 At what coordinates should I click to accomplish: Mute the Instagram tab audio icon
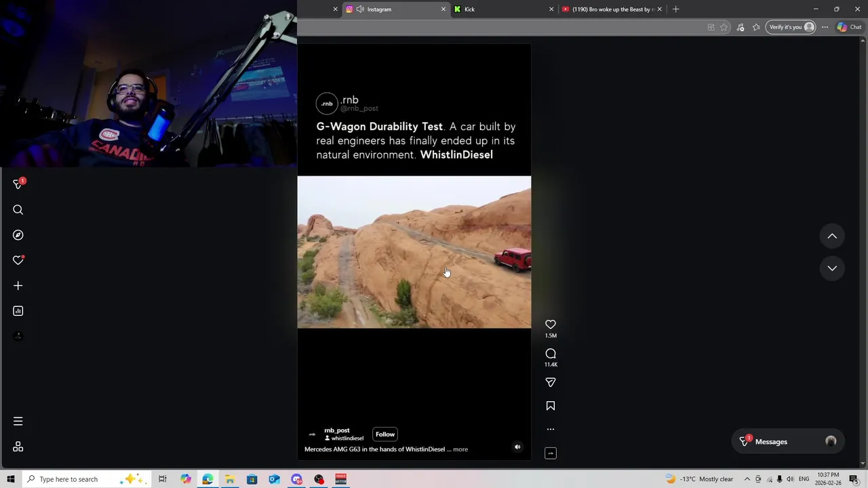tap(360, 9)
